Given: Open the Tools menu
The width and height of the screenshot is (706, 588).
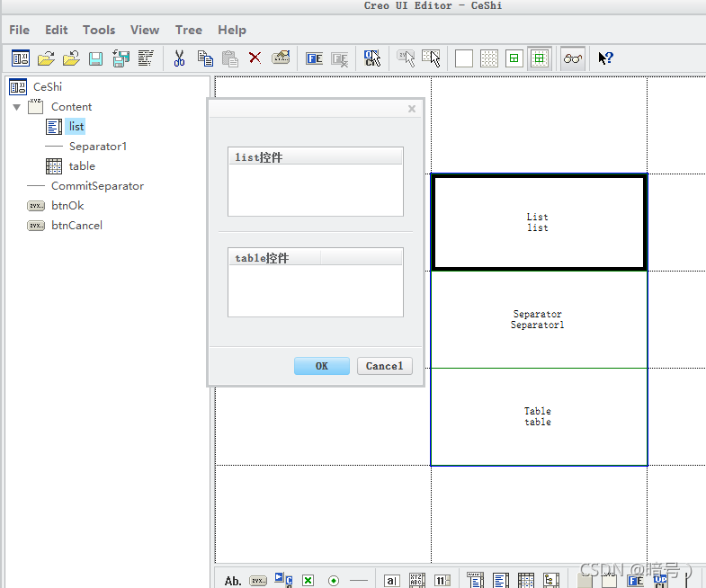Looking at the screenshot, I should click(99, 30).
